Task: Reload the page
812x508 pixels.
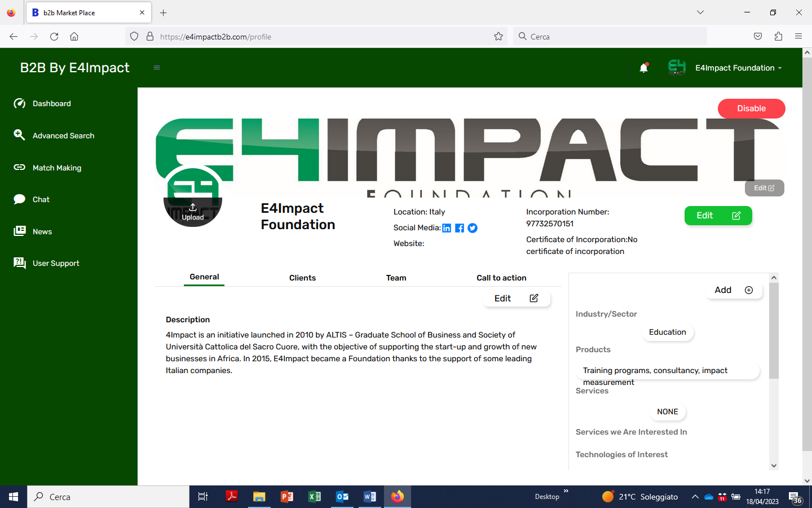Action: click(x=54, y=37)
